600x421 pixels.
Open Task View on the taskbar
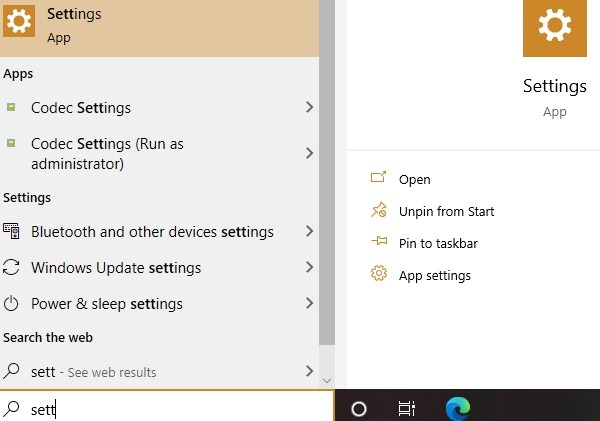click(406, 408)
